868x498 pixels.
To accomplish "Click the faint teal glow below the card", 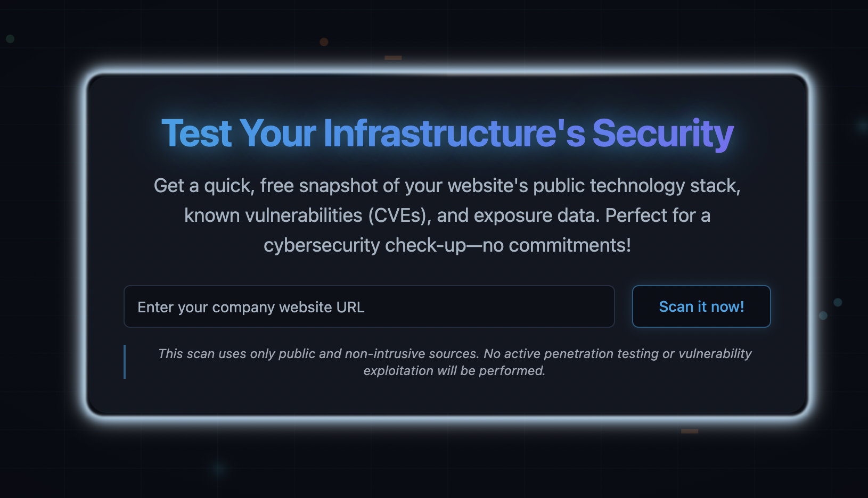I will (x=218, y=469).
